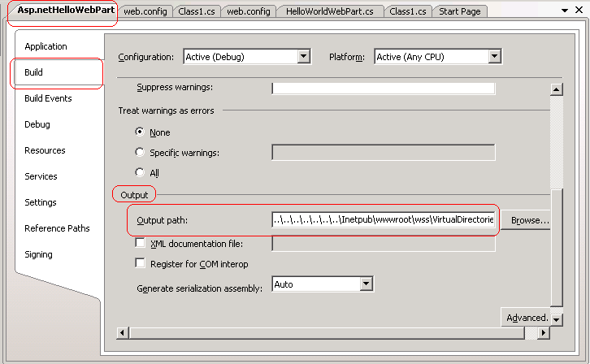Screen dimensions: 590x364
Task: Open the Start Page tab
Action: click(x=459, y=11)
